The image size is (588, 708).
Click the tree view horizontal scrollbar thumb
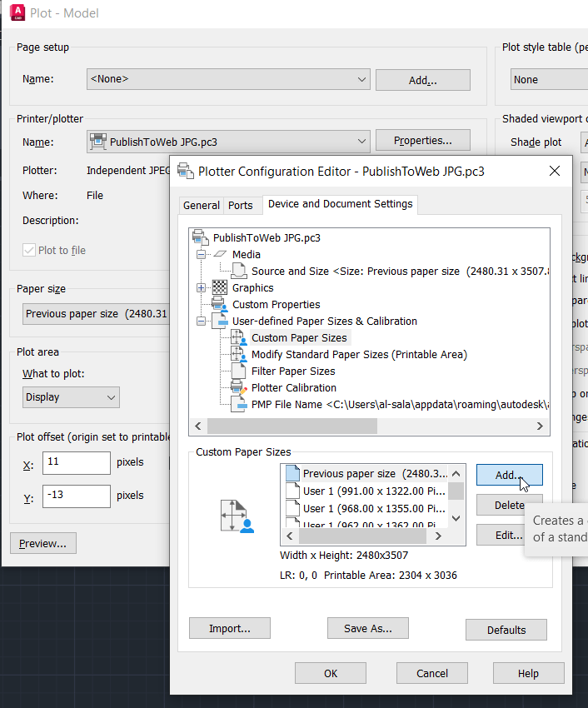tap(292, 426)
